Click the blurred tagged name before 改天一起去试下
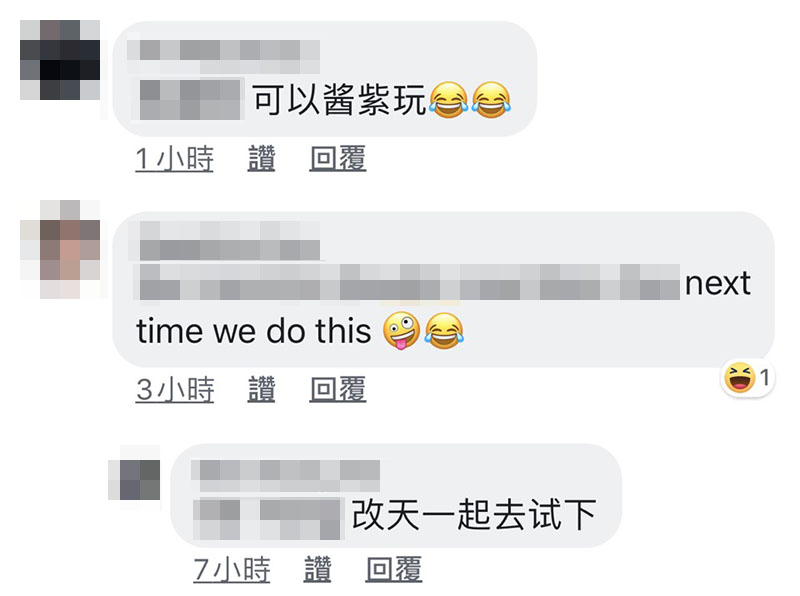The width and height of the screenshot is (800, 596). (268, 518)
